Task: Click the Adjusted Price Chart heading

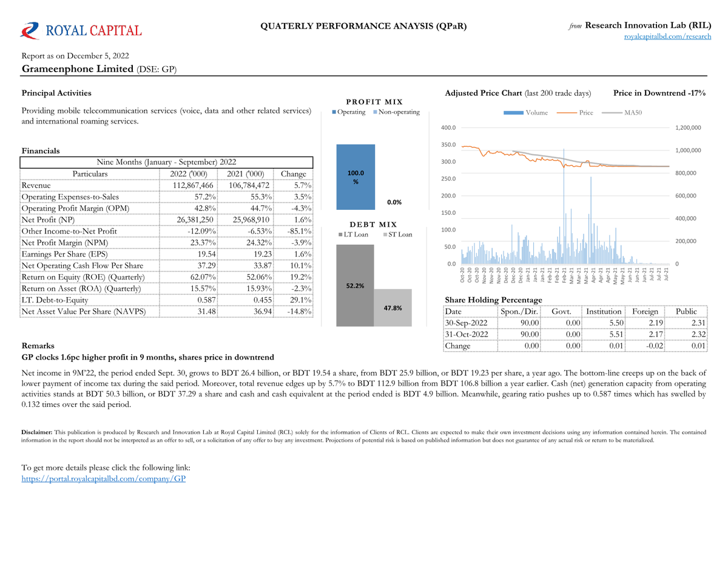Action: coord(484,93)
